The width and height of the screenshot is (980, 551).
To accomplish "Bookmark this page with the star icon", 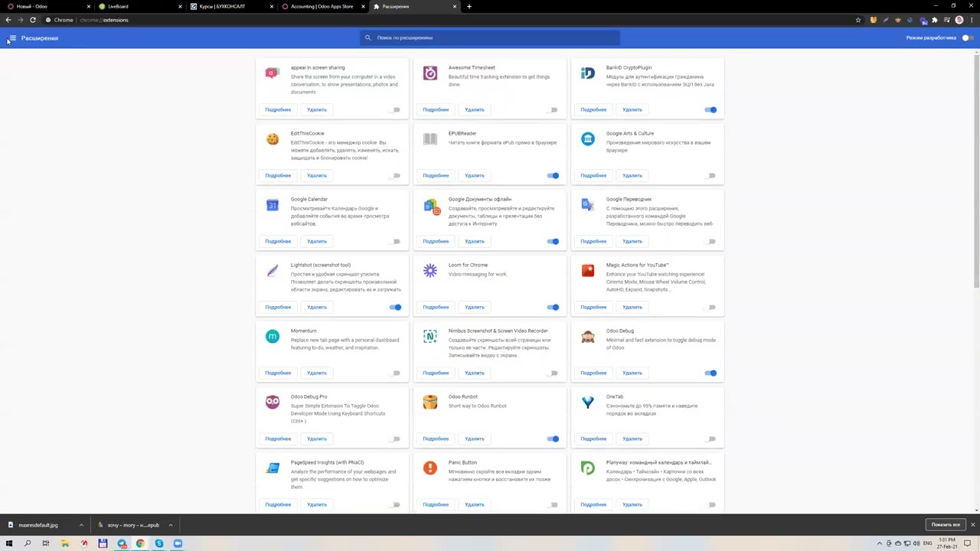I will (858, 20).
